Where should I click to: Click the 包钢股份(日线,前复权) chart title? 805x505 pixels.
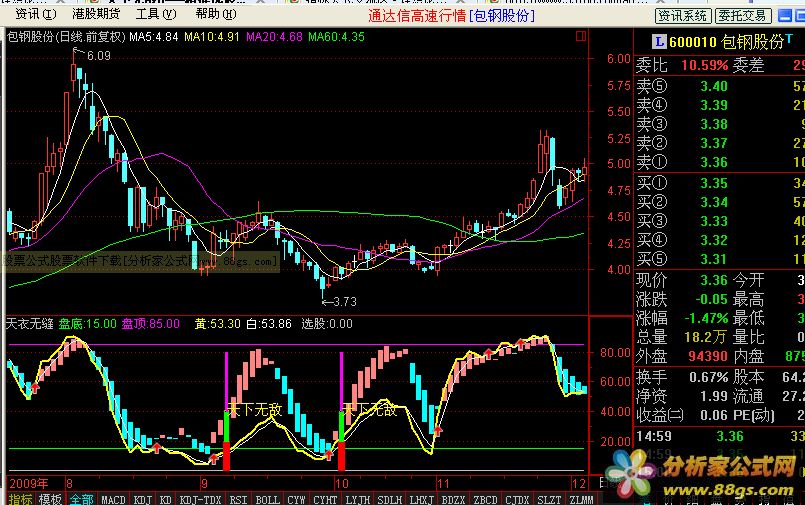pos(66,37)
